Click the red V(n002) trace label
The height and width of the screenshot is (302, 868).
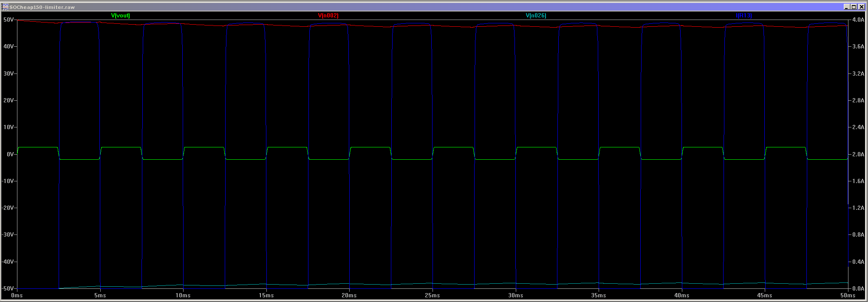328,16
